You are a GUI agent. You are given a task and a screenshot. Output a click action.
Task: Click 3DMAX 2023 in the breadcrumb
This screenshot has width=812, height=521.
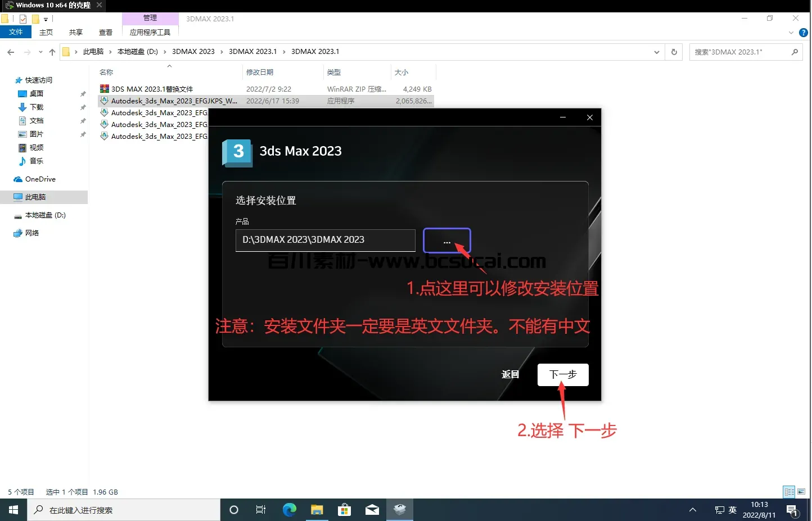(x=193, y=52)
